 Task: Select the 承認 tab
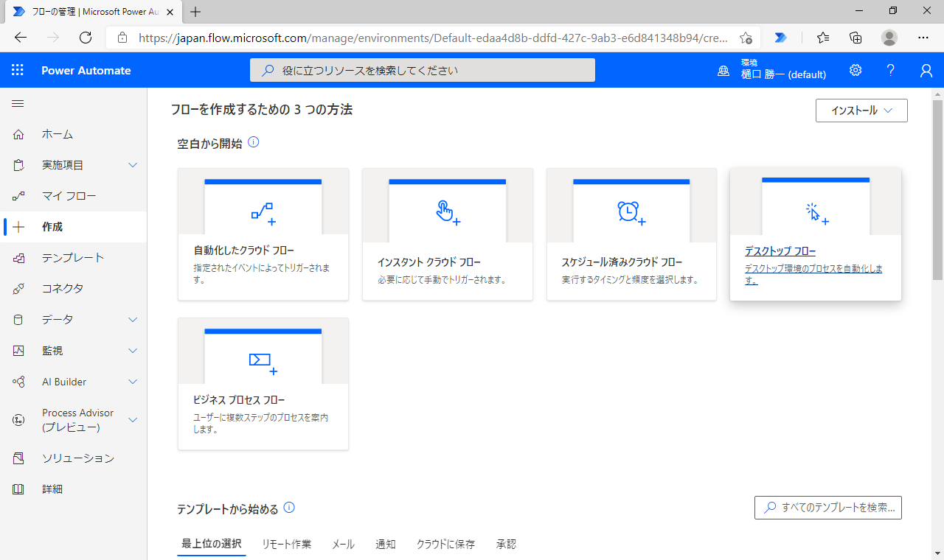click(x=506, y=545)
